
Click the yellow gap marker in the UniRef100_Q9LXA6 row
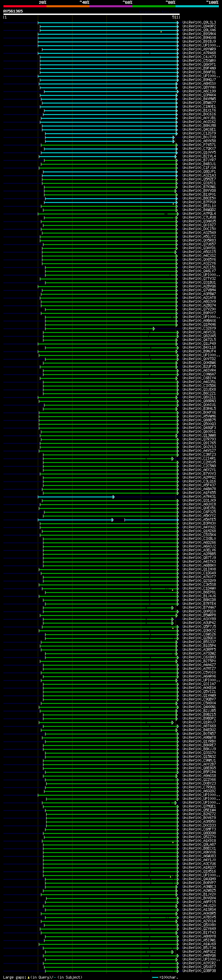pos(161,32)
